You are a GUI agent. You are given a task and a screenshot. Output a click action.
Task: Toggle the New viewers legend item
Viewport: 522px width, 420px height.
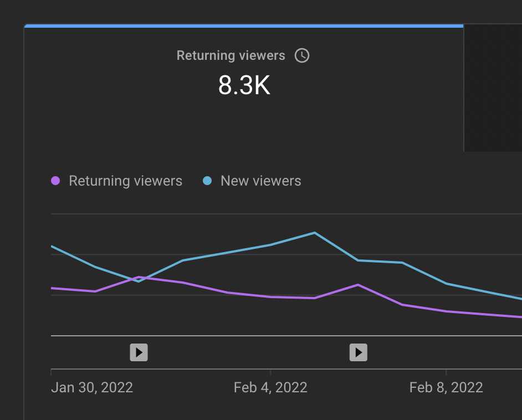252,181
